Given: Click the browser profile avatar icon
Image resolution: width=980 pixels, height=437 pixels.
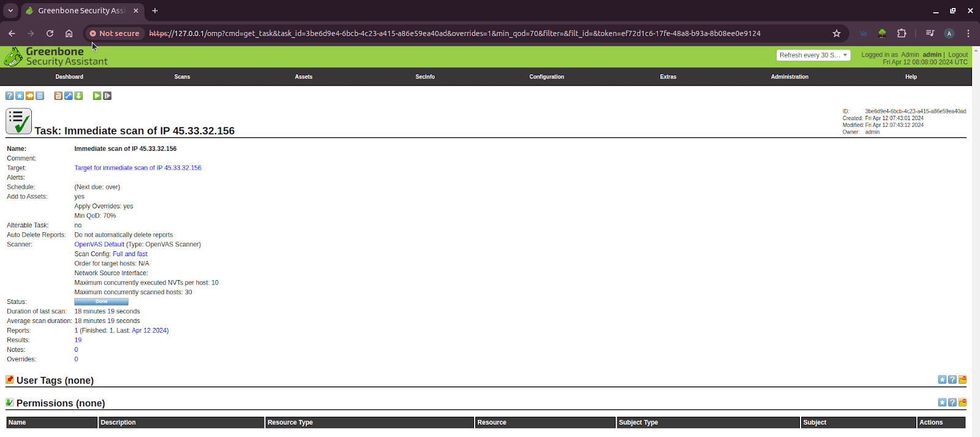Looking at the screenshot, I should click(949, 34).
